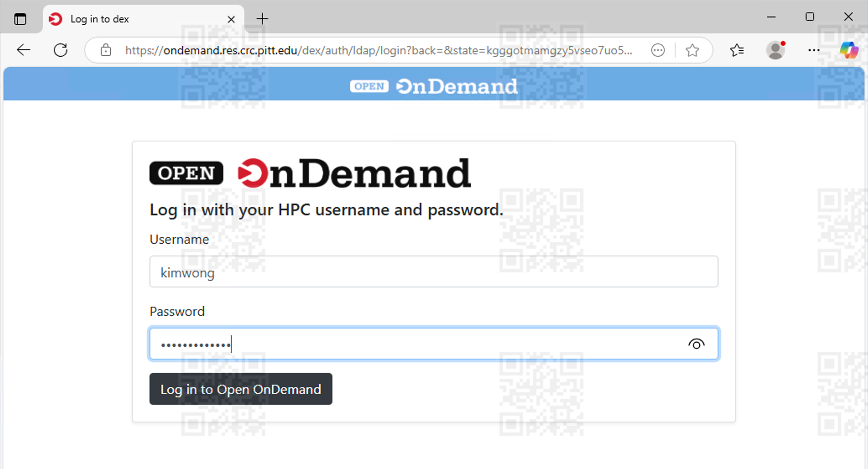Add this page to favorites
Image resolution: width=868 pixels, height=469 pixels.
click(x=692, y=50)
